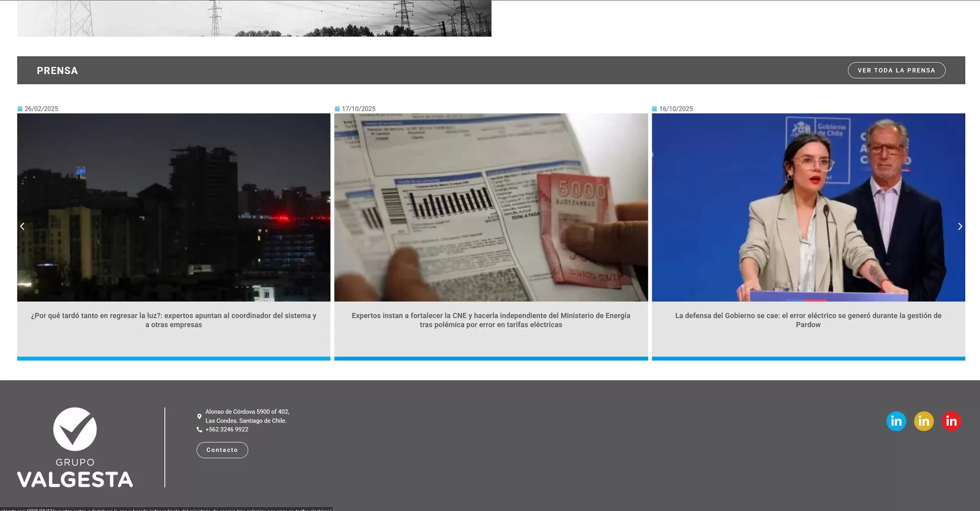This screenshot has height=511, width=980.
Task: Open the Gobierno de Chile press conference image
Action: click(x=808, y=207)
